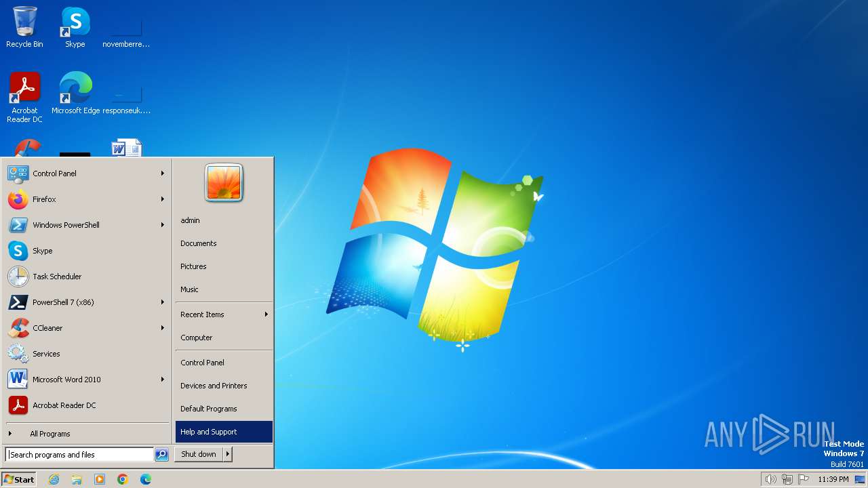Expand the Control Panel jump list arrow
The image size is (868, 488).
[163, 174]
